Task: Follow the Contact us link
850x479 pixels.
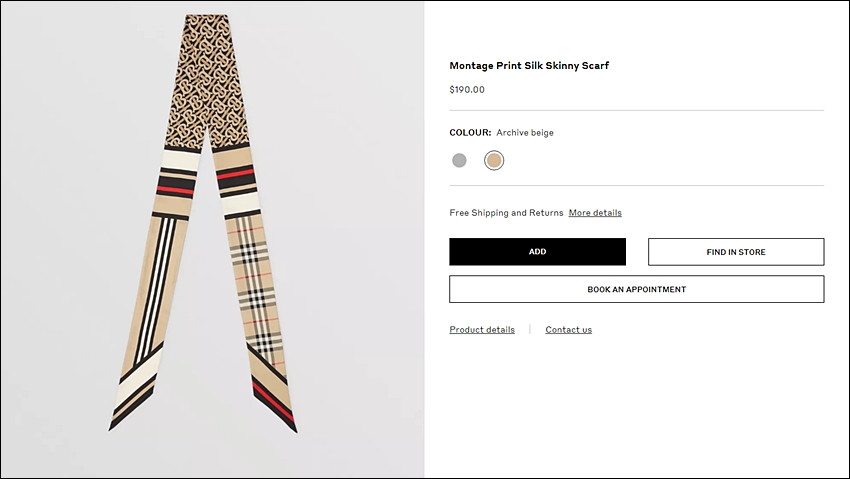Action: tap(569, 329)
